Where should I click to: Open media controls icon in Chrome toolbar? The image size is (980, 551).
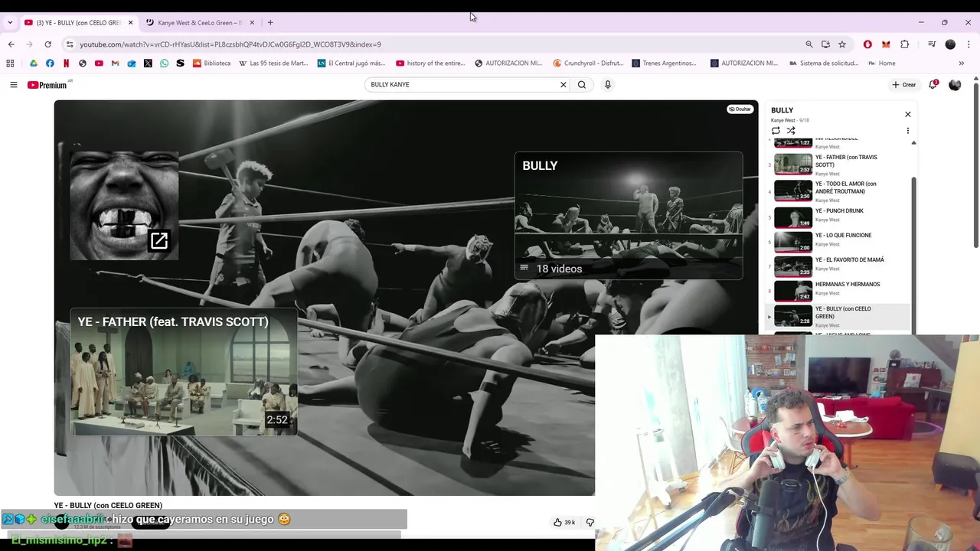[x=932, y=44]
